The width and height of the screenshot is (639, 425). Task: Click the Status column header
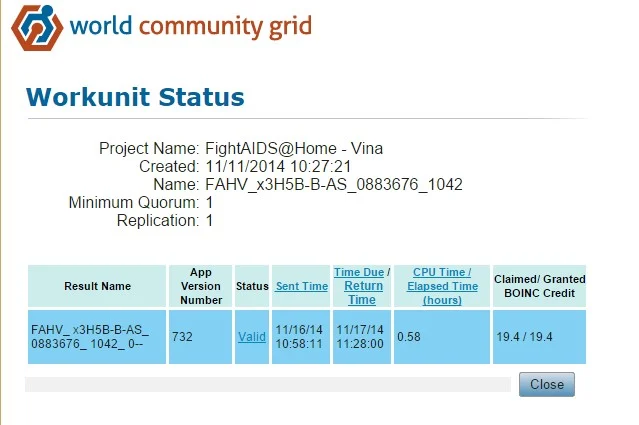point(252,286)
